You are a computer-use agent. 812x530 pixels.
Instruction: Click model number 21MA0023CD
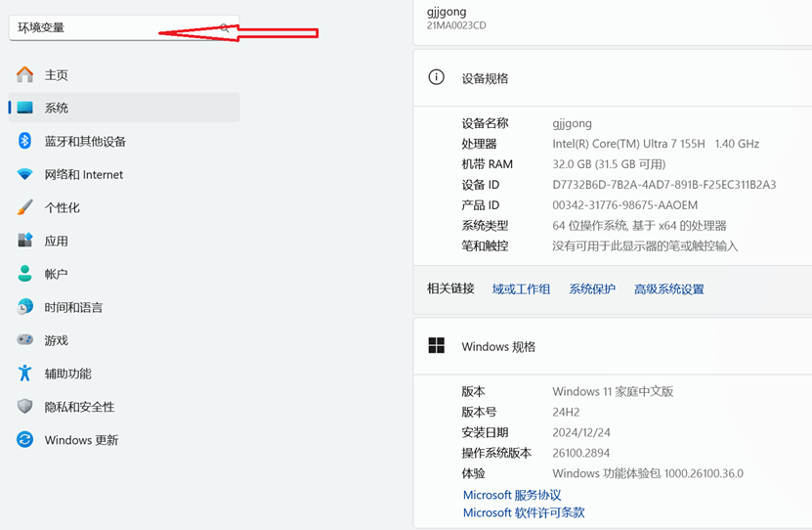click(x=456, y=25)
